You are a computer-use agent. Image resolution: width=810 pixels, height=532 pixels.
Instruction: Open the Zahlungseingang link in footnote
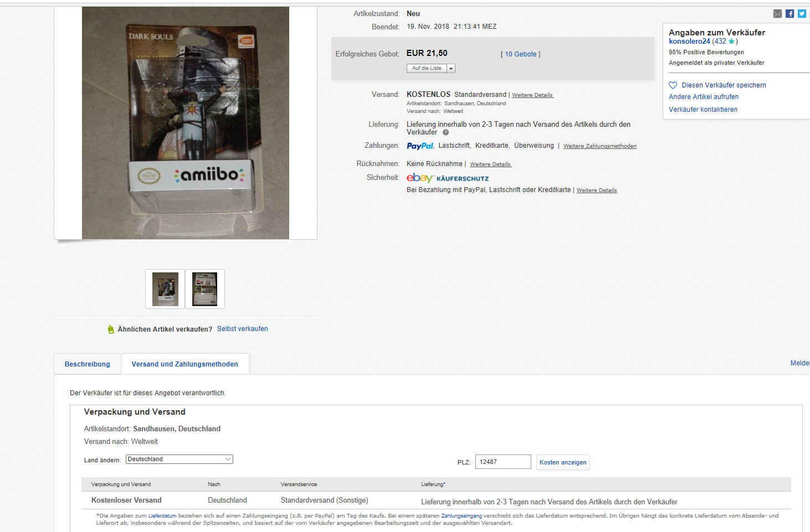click(x=462, y=516)
